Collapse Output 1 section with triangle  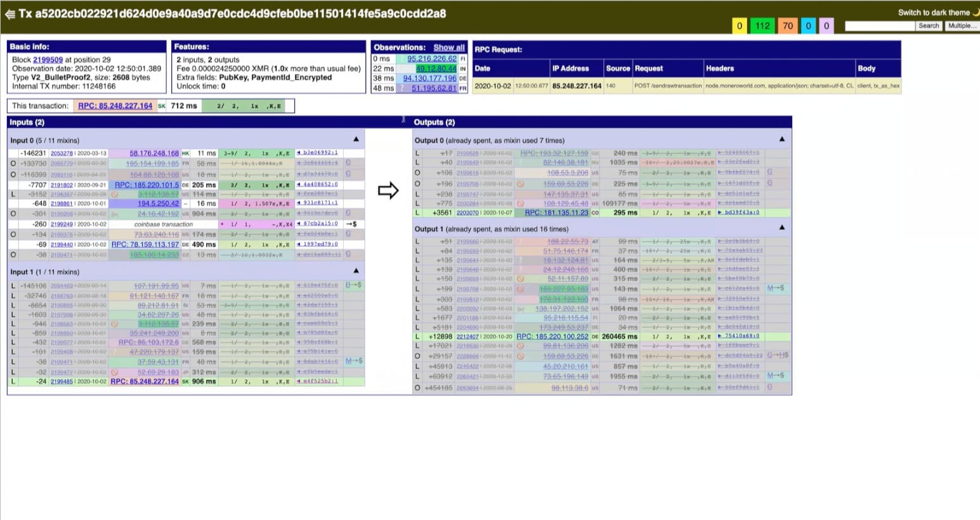781,228
